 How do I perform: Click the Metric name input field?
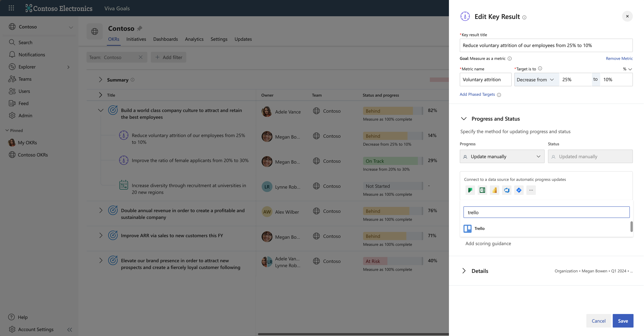[x=485, y=80]
